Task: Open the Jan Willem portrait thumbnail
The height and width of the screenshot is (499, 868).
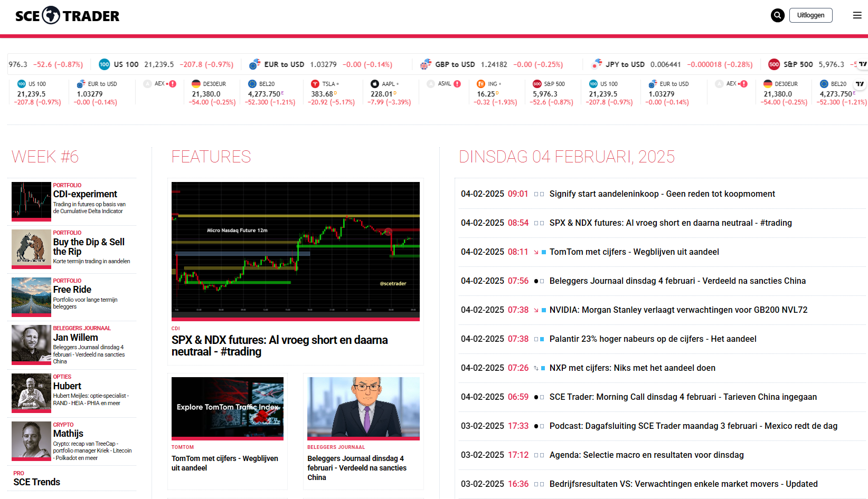Action: tap(32, 345)
